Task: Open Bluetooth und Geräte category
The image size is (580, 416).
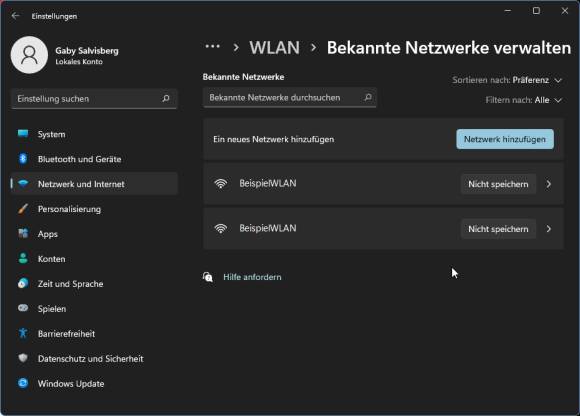Action: [94, 159]
